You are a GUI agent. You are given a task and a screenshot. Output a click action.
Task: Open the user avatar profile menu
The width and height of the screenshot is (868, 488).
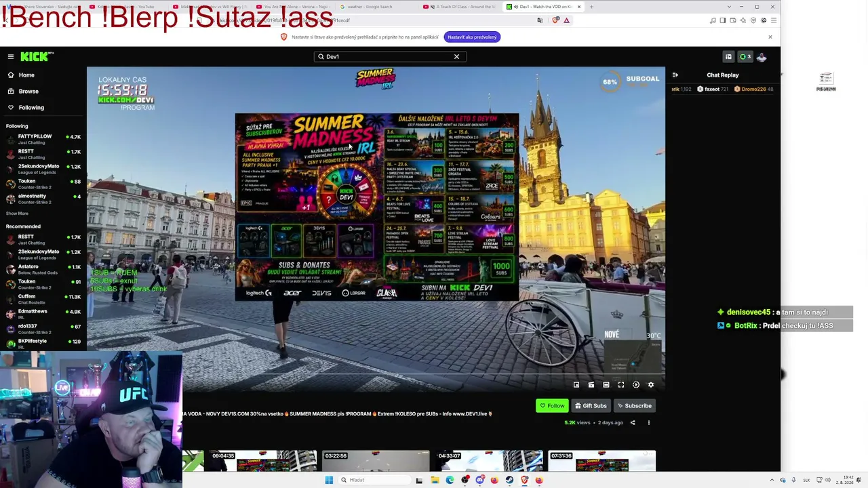[762, 57]
